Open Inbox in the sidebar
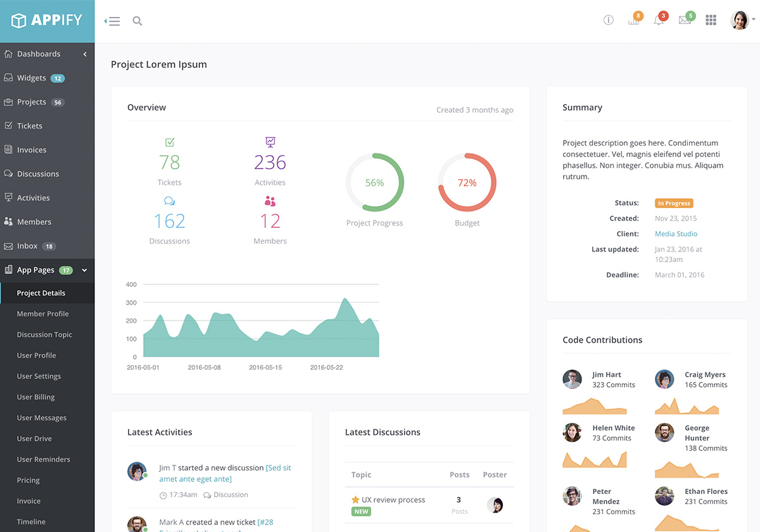This screenshot has width=760, height=532. coord(27,246)
